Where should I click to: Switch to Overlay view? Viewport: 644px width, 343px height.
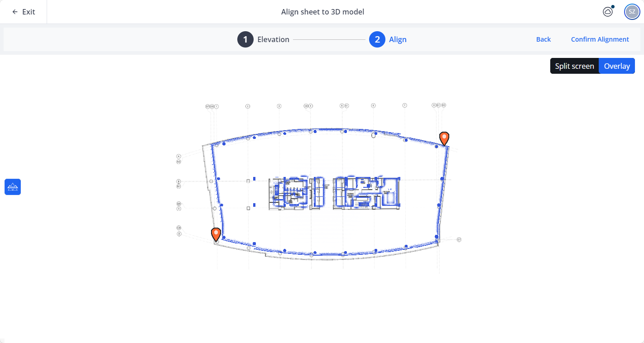pyautogui.click(x=616, y=66)
